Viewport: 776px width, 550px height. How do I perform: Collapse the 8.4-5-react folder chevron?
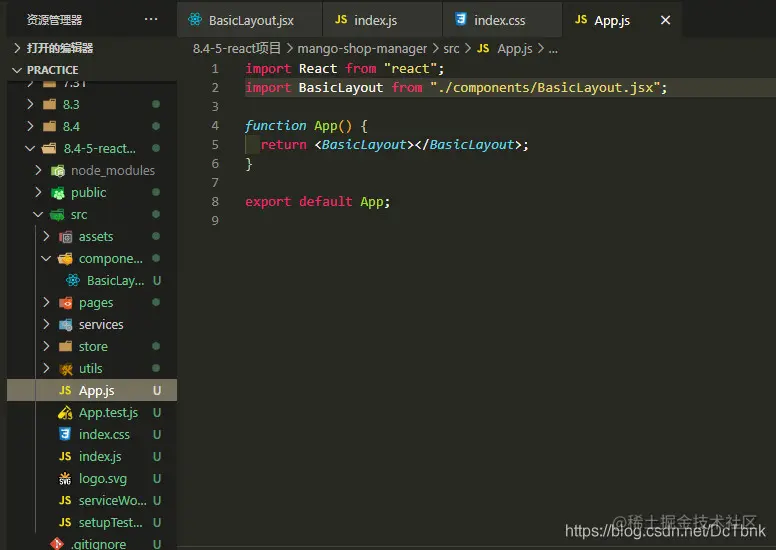pyautogui.click(x=30, y=148)
